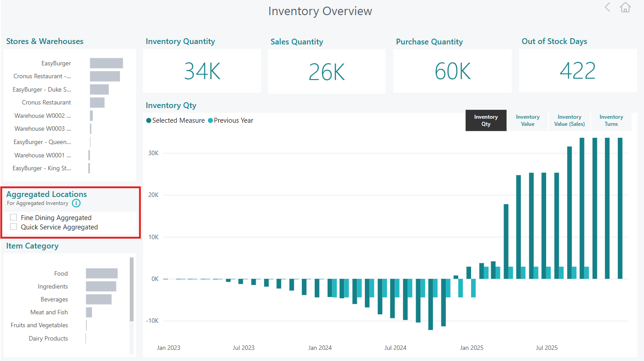This screenshot has width=644, height=361.
Task: Switch to the Inventory Value tab
Action: click(x=528, y=120)
